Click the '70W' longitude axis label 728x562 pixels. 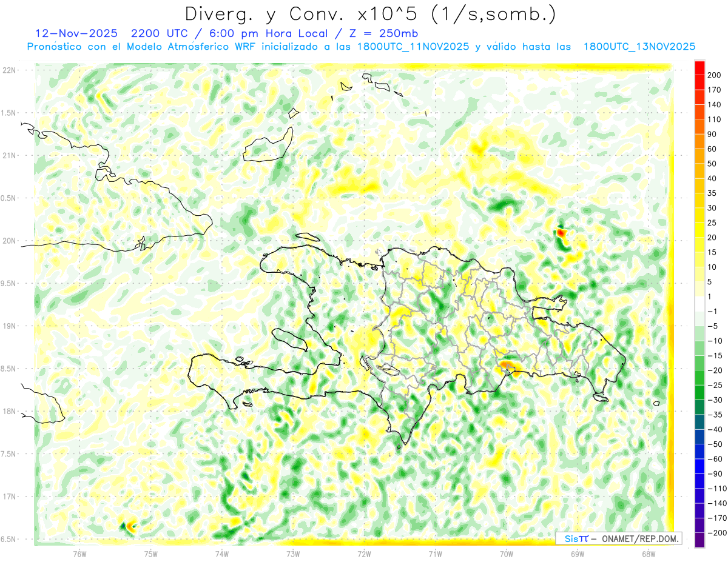tap(506, 554)
